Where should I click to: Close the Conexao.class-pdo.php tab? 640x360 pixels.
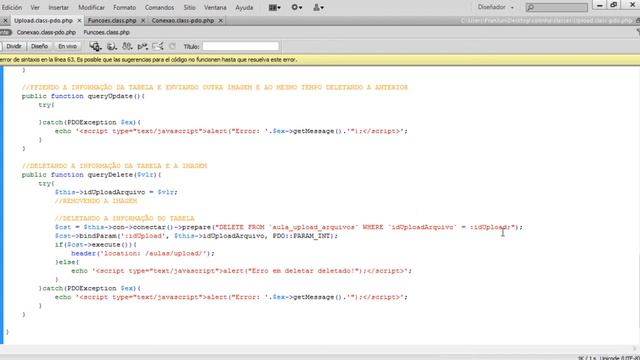pos(220,20)
